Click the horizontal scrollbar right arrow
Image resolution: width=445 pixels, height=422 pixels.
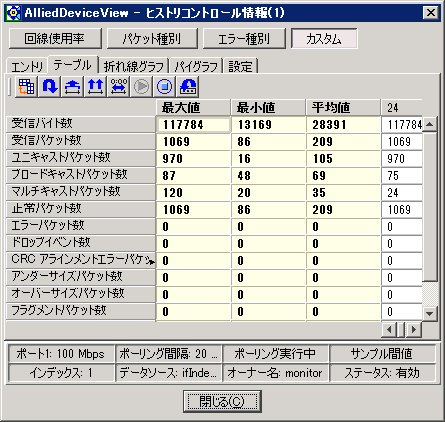(x=414, y=330)
